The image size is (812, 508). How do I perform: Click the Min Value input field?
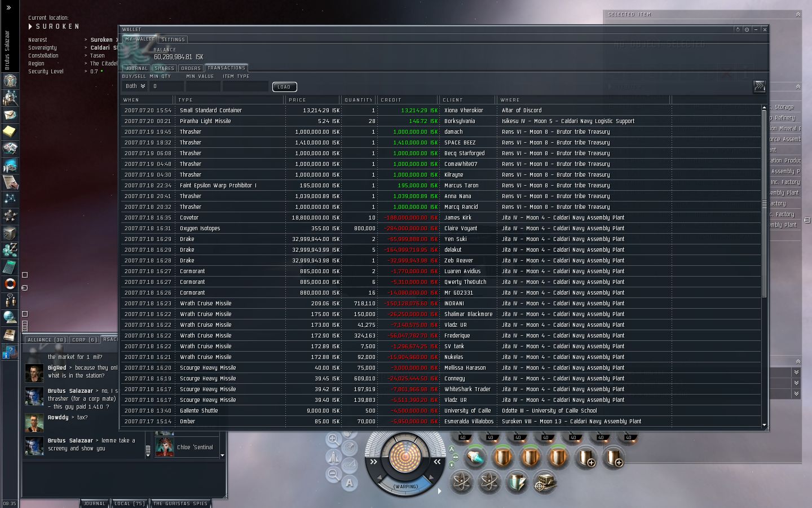tap(203, 86)
